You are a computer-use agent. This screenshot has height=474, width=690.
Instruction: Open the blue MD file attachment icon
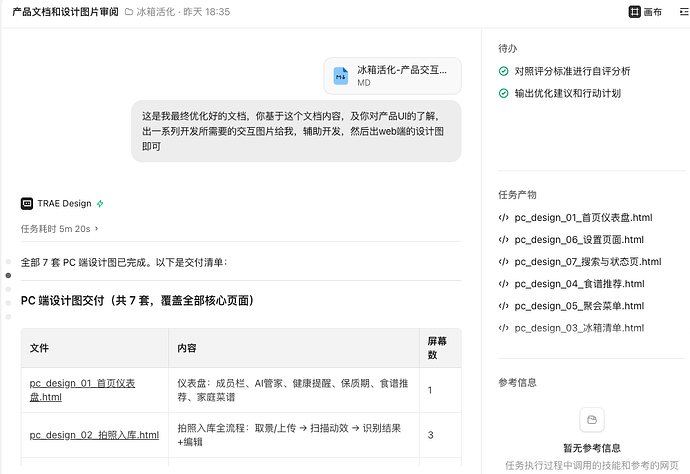click(341, 76)
